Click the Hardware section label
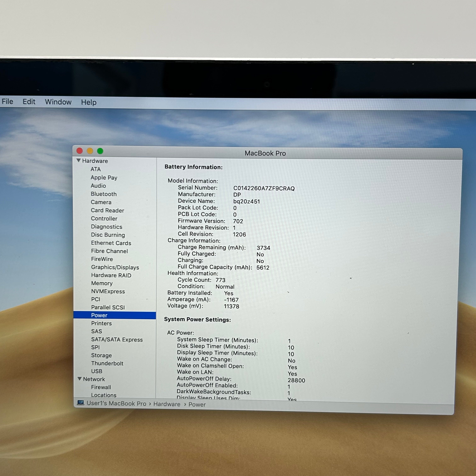476x476 pixels. 95,161
